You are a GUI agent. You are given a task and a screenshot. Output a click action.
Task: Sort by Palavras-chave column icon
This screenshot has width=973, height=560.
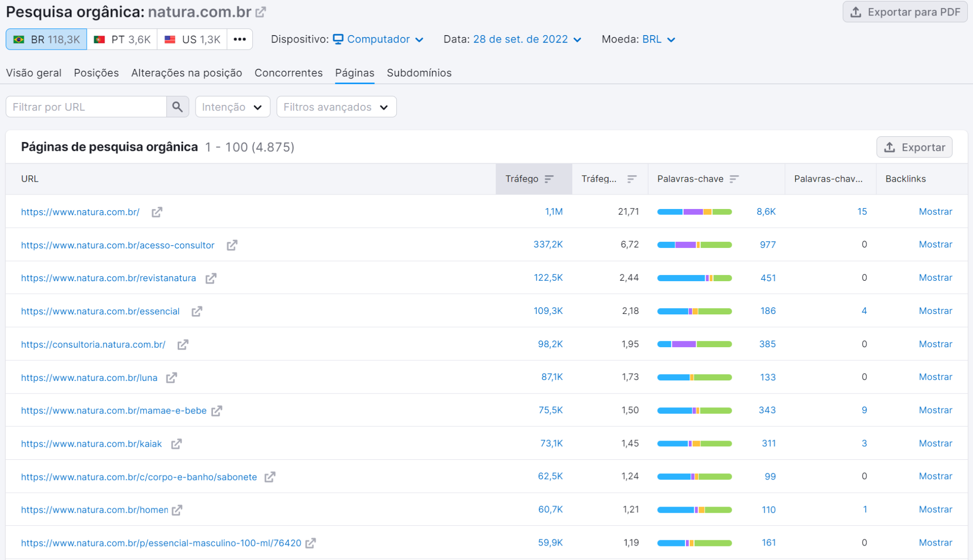point(734,179)
